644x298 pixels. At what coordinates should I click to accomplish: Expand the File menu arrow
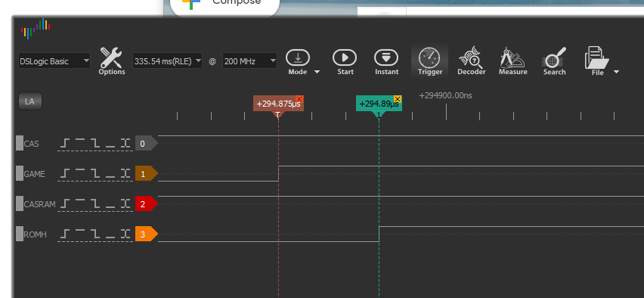616,72
